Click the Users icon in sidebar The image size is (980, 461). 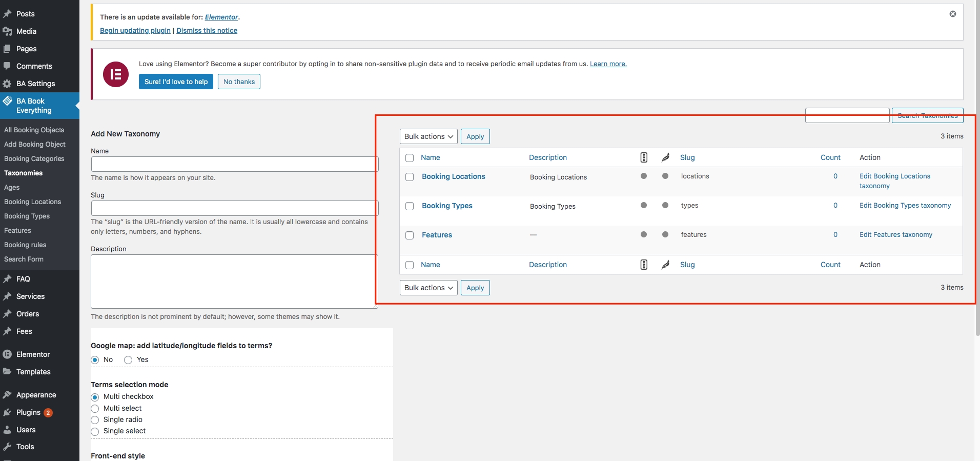point(7,430)
